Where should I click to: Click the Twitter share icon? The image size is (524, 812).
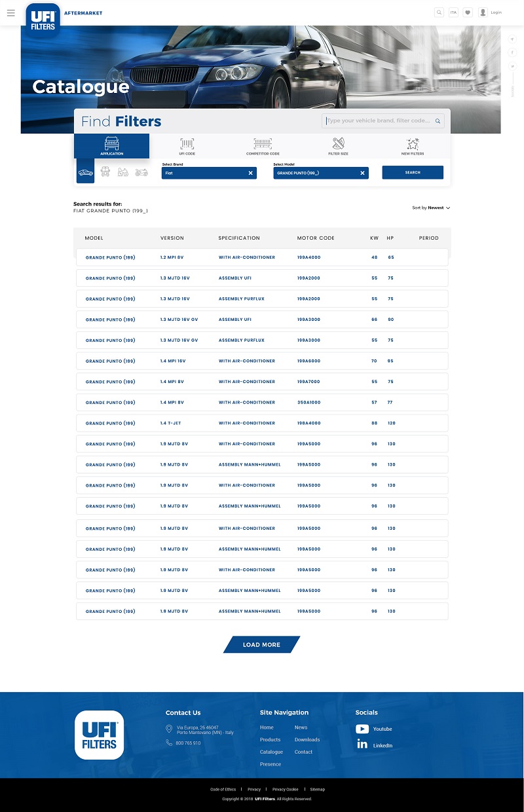pos(513,66)
